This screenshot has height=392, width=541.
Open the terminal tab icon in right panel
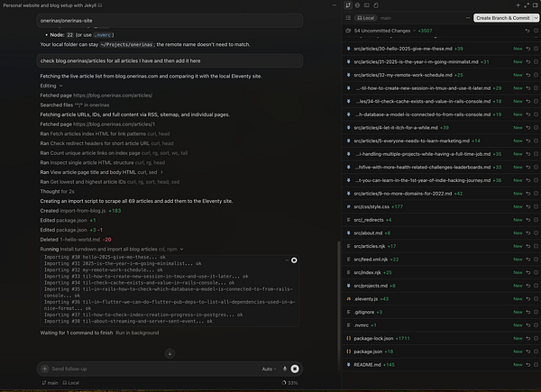coord(366,5)
